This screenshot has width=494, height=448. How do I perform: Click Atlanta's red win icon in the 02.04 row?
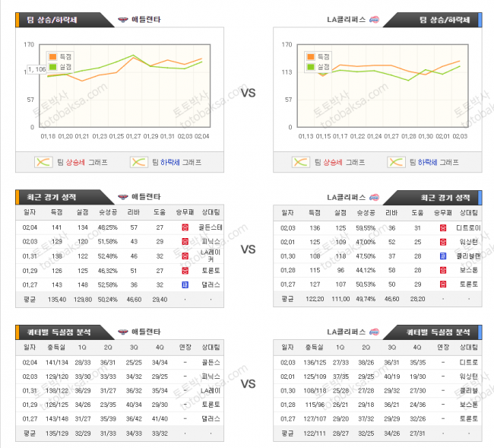point(184,227)
